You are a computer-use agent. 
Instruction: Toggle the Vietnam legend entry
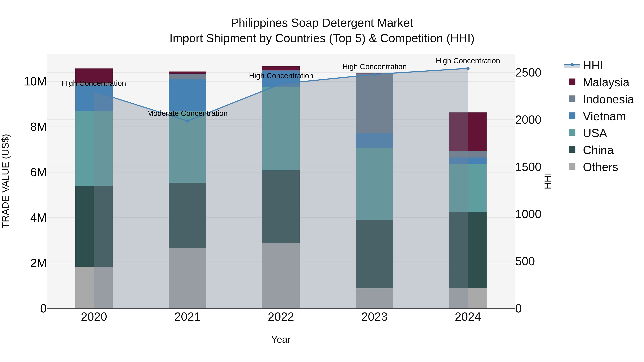(597, 116)
